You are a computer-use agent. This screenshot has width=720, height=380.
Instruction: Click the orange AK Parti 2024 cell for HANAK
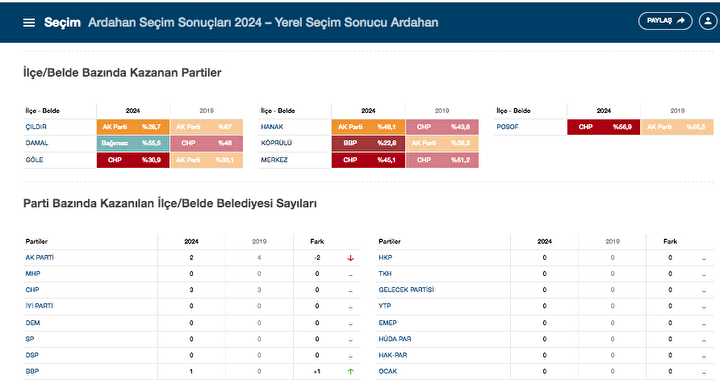pyautogui.click(x=368, y=127)
